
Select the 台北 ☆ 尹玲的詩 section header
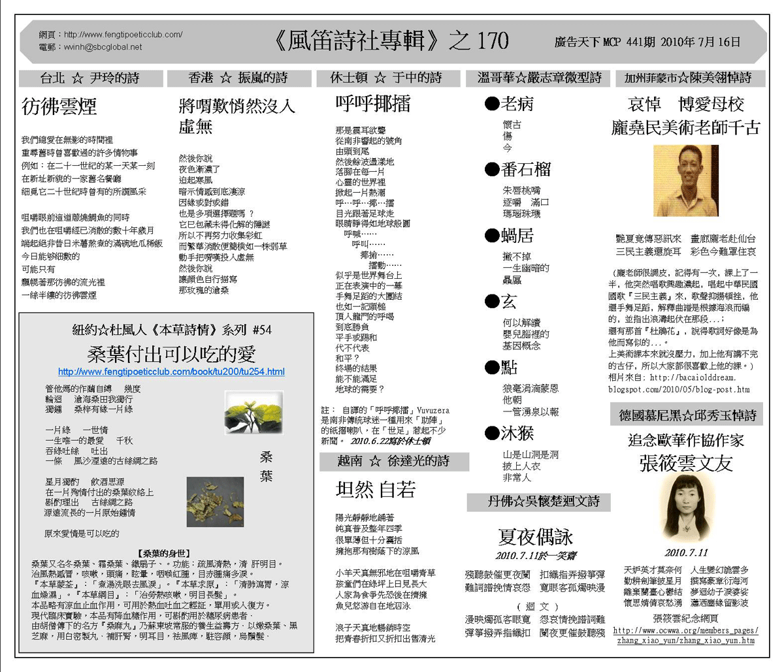(x=90, y=78)
